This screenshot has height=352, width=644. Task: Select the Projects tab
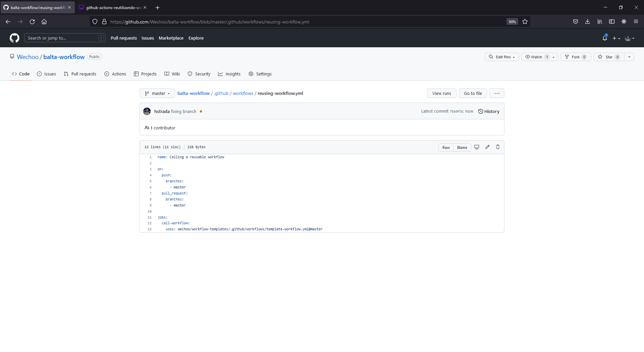145,74
